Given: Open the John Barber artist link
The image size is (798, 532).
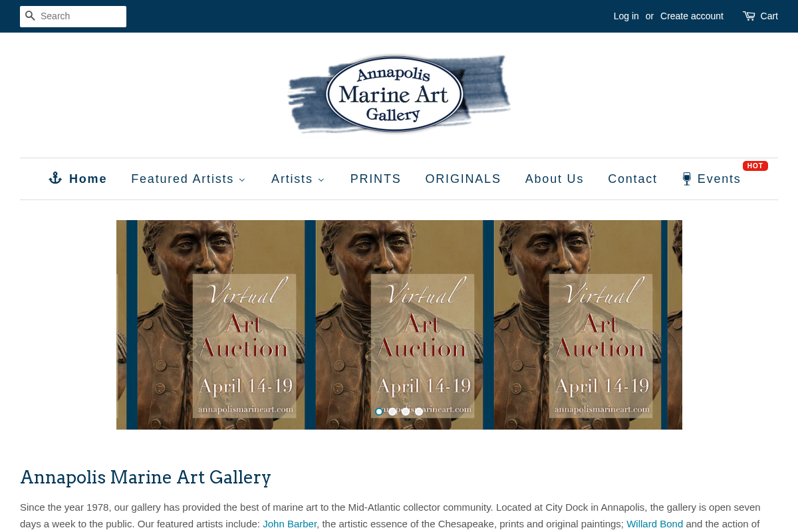Looking at the screenshot, I should pyautogui.click(x=289, y=523).
